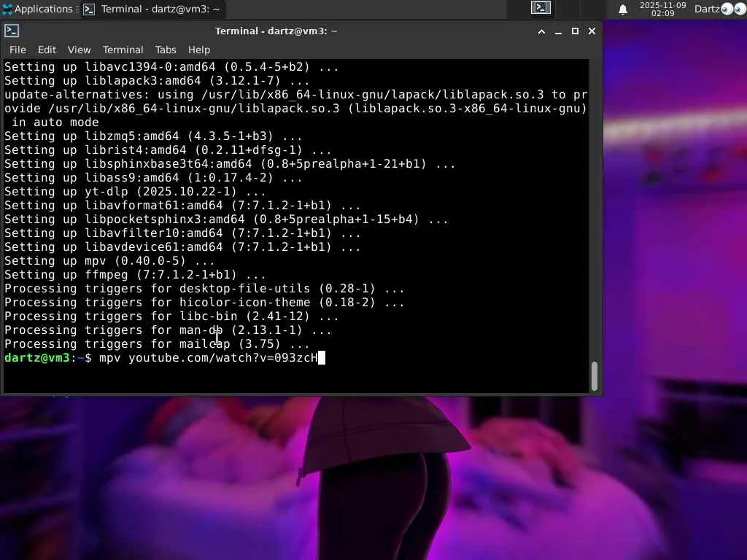Open the File menu
Screen dimensions: 747x560
(18, 50)
